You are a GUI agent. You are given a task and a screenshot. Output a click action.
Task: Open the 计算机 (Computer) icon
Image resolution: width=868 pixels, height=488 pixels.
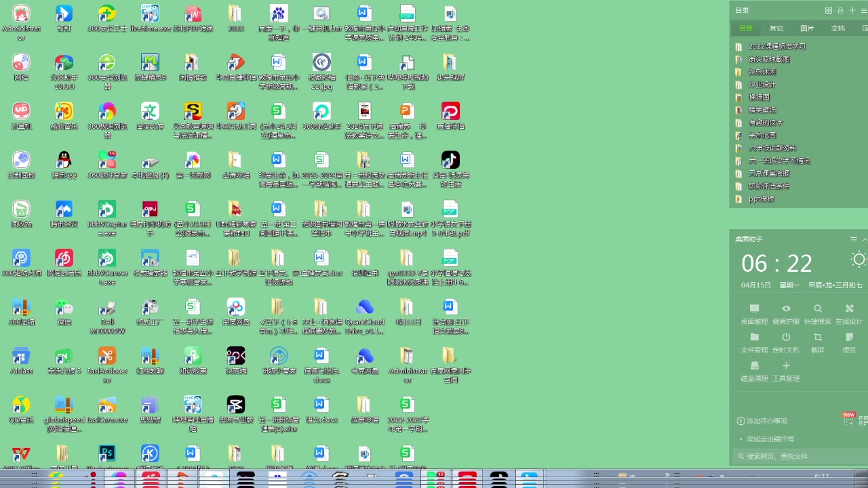click(x=21, y=116)
